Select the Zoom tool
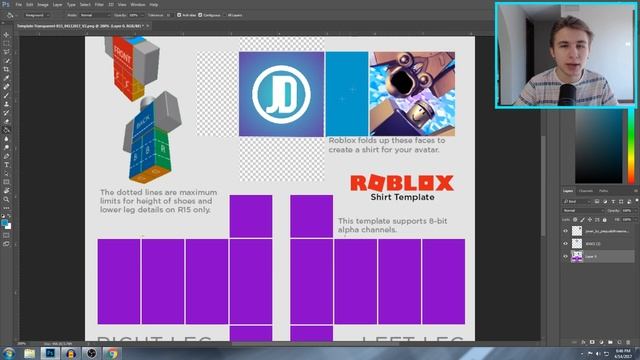The width and height of the screenshot is (640, 360). click(6, 200)
